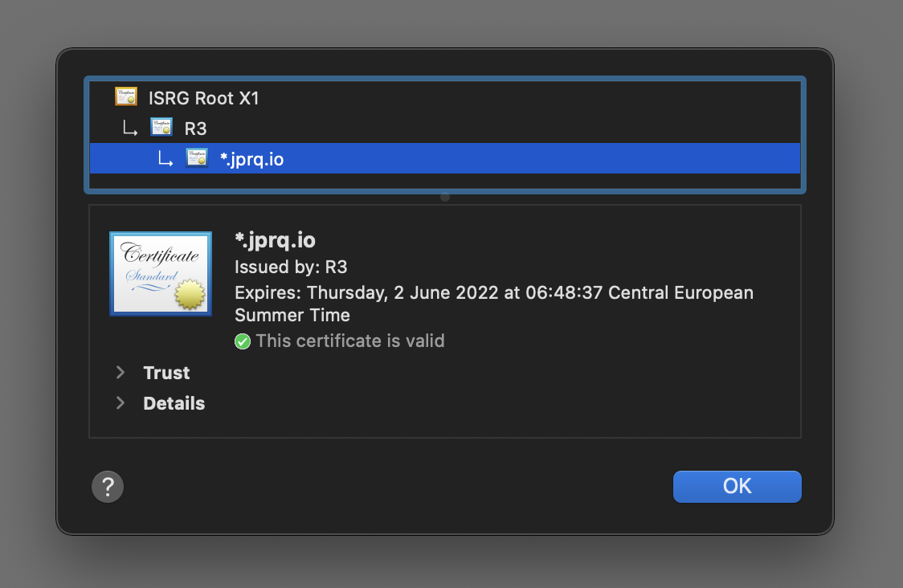Open the help question mark button

pos(108,486)
